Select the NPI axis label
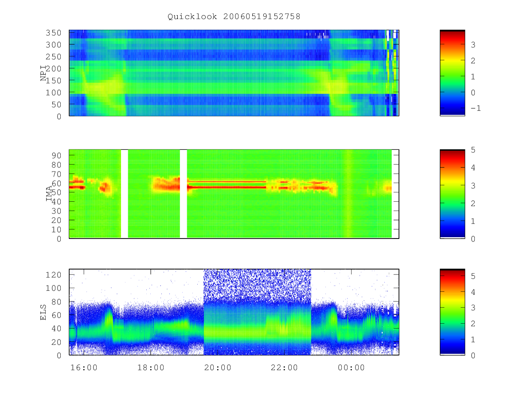 (x=43, y=73)
